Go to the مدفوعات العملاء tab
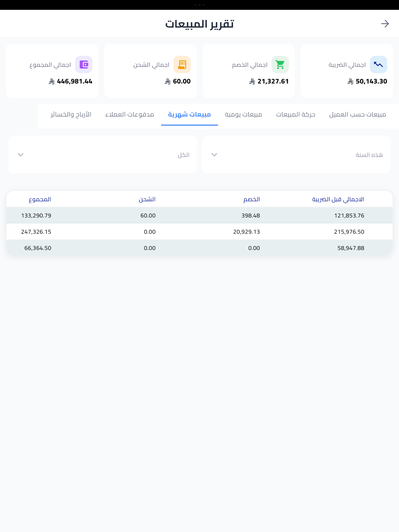This screenshot has height=532, width=399. tap(130, 115)
